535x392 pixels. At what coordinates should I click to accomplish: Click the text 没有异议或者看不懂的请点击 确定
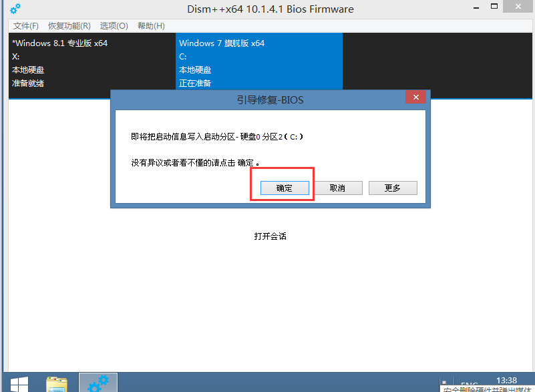pyautogui.click(x=195, y=163)
